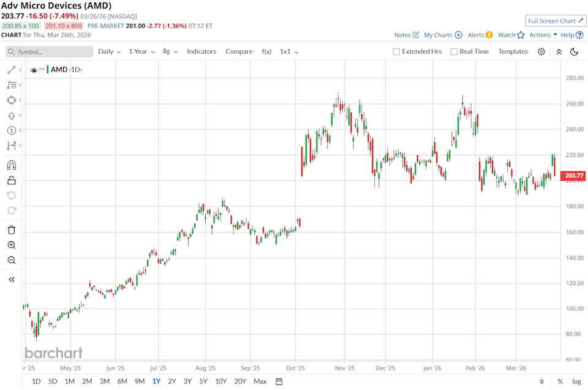The width and height of the screenshot is (588, 390).
Task: Zoom out using the magnifier minus icon
Action: point(12,260)
